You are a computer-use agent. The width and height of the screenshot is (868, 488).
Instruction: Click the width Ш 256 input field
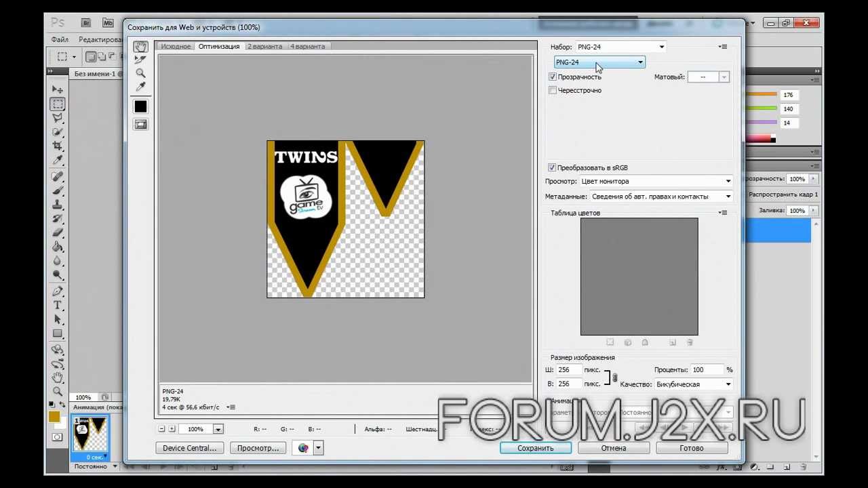coord(570,370)
